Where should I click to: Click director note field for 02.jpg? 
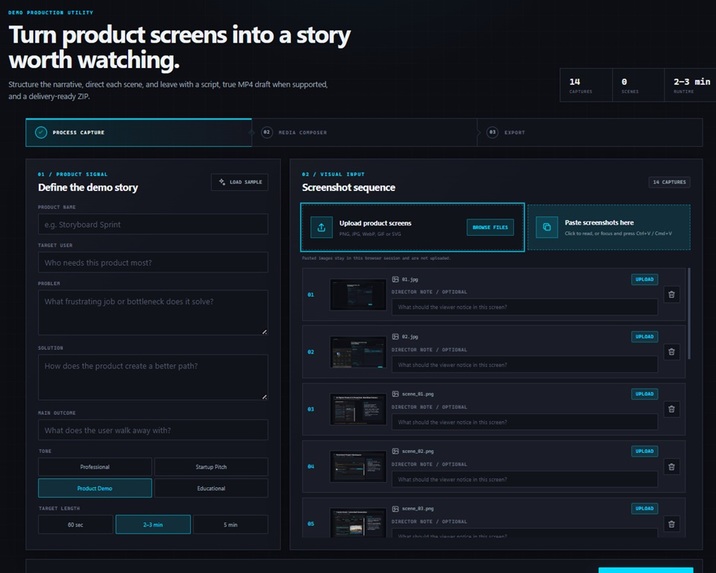click(525, 365)
